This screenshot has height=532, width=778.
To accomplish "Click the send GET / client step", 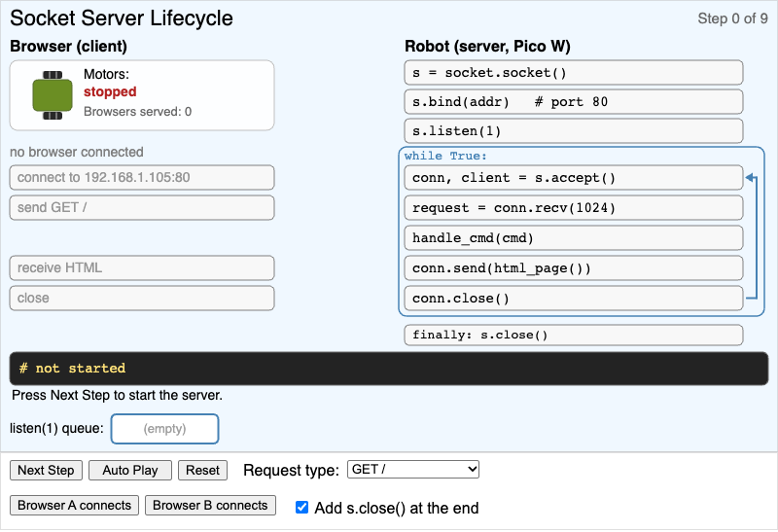I will (142, 207).
